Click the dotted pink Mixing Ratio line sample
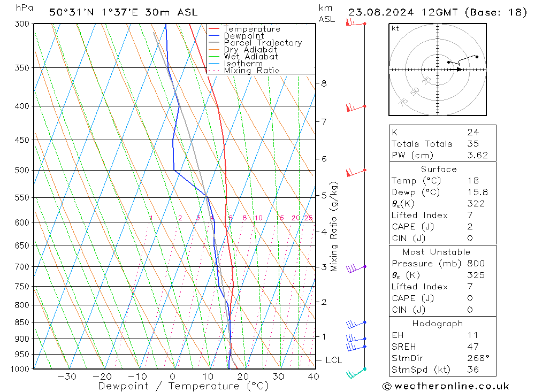The image size is (535, 392). coord(213,70)
